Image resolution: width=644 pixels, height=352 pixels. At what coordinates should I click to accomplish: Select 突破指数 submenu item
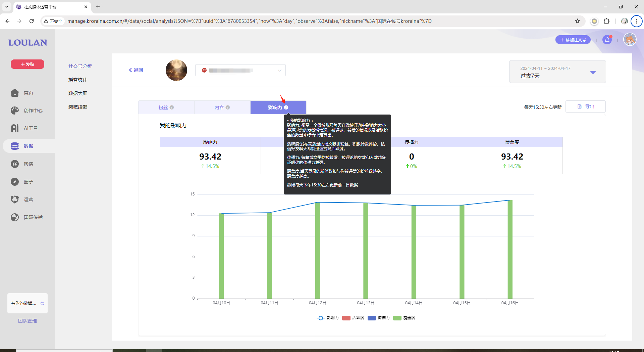pyautogui.click(x=78, y=107)
